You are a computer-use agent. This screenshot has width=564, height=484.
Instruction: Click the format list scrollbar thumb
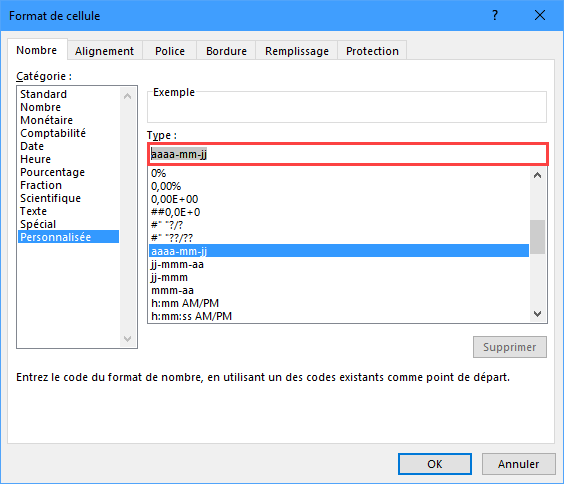click(x=537, y=237)
